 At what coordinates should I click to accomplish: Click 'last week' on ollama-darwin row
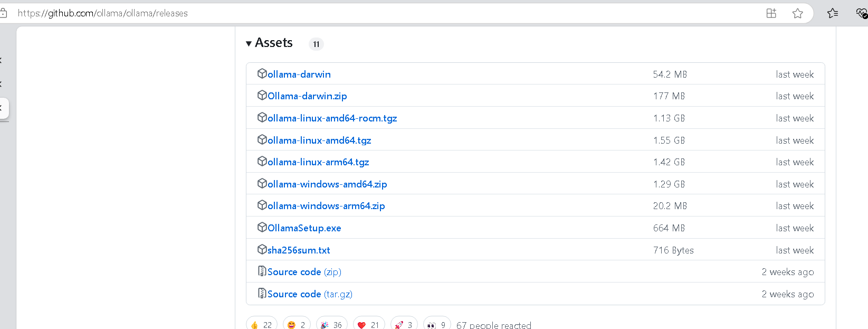pos(795,74)
